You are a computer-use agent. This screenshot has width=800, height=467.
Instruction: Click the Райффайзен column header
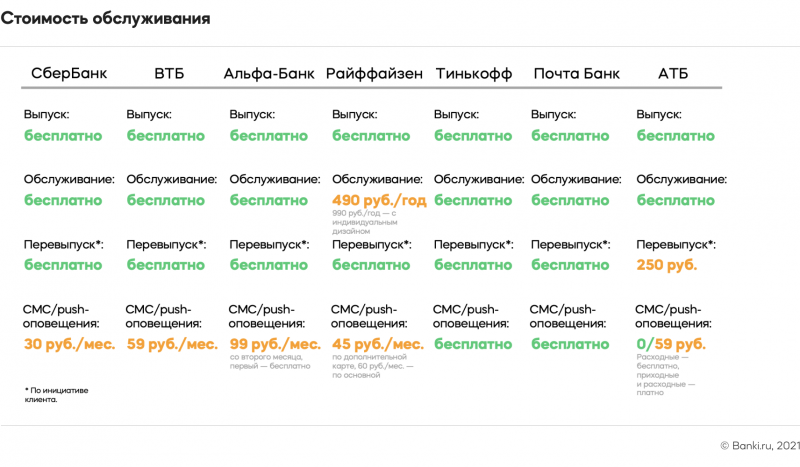pos(374,74)
